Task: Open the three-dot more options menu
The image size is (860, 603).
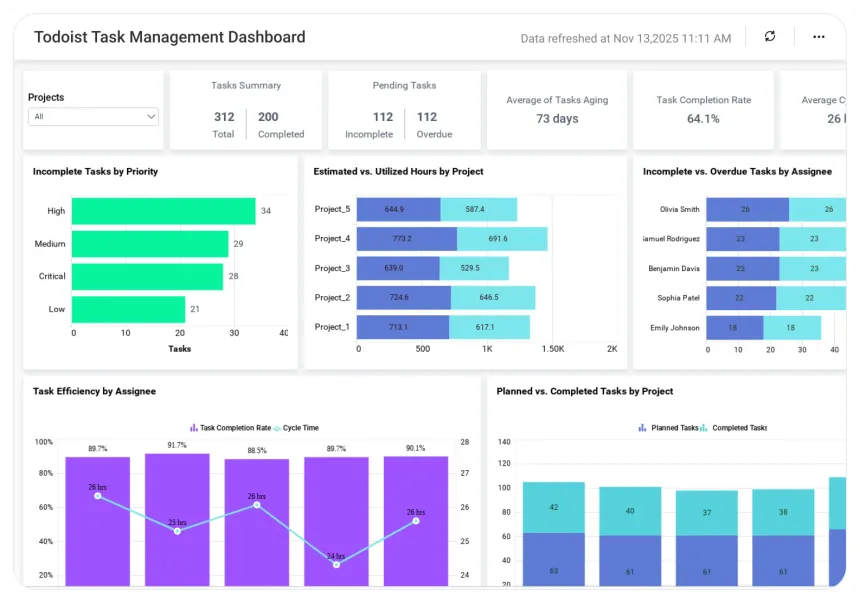Action: [818, 37]
